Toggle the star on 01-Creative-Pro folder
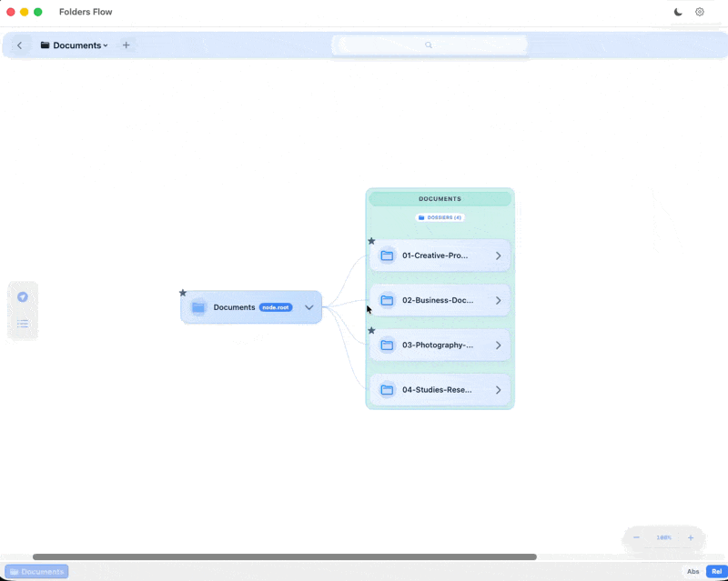This screenshot has width=728, height=581. click(370, 241)
